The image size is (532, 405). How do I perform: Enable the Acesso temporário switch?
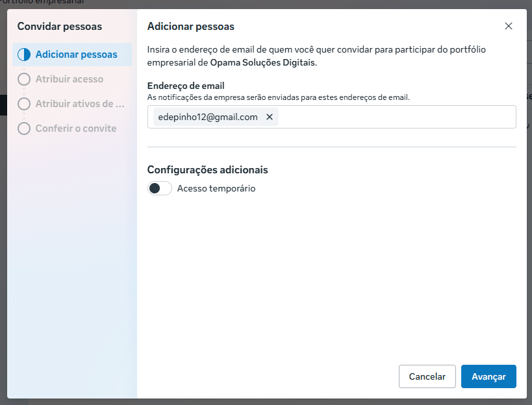click(160, 189)
